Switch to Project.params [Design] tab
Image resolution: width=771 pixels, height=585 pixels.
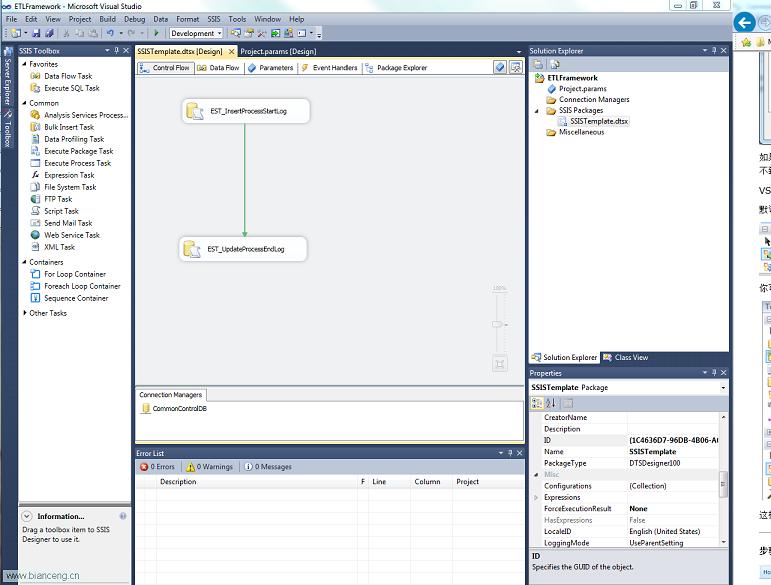click(x=278, y=51)
